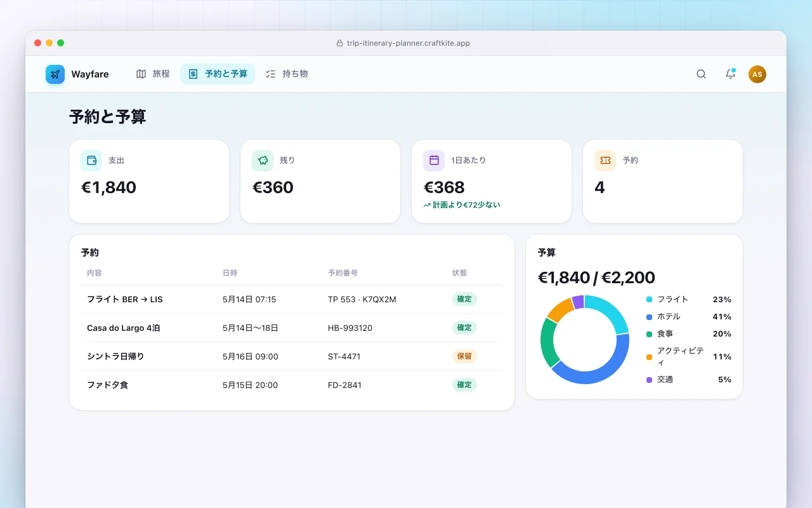Click the フライト cyan legend dot
The width and height of the screenshot is (812, 508).
[649, 299]
